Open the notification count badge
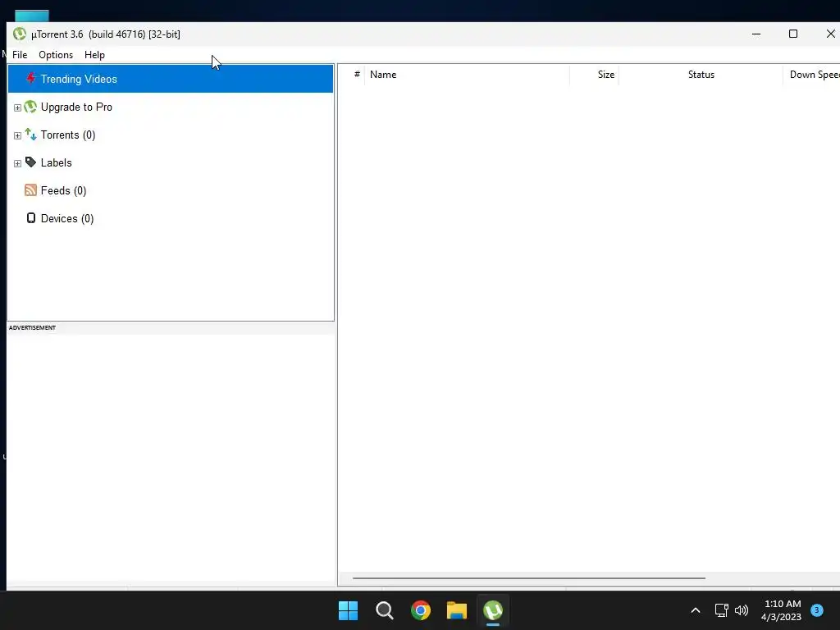The image size is (840, 630). 817,609
